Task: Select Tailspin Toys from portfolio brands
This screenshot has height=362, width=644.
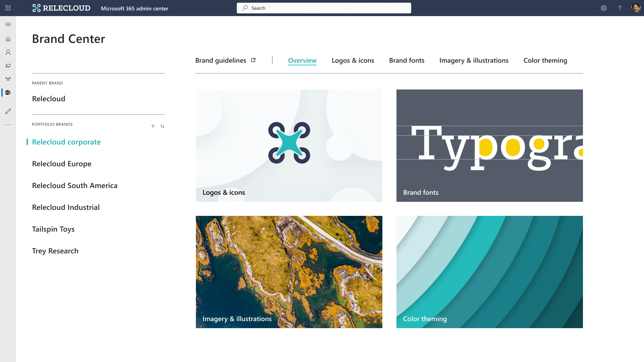Action: point(53,229)
